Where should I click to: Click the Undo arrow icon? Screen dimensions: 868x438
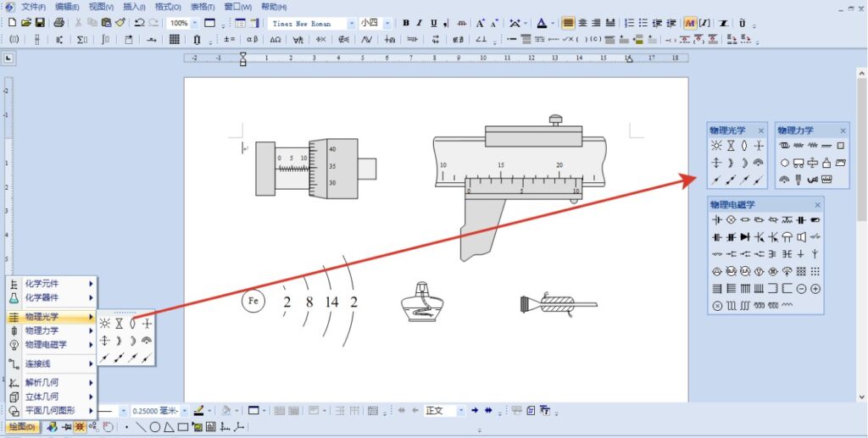pos(139,23)
